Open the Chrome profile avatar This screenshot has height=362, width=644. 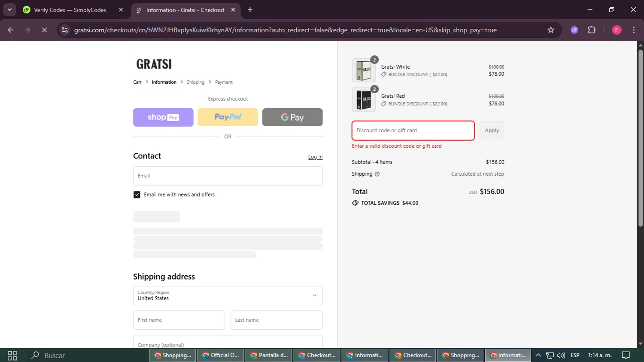tap(617, 30)
